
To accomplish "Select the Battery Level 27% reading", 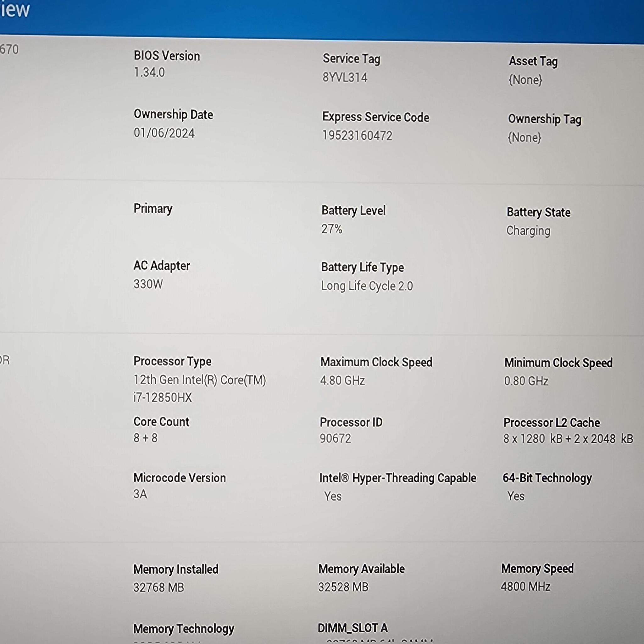I will coord(332,229).
